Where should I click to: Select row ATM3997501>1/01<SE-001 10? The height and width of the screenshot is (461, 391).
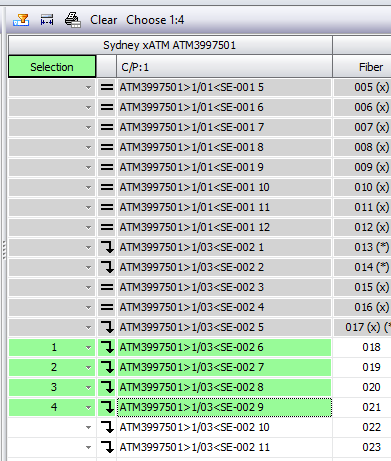click(x=224, y=187)
